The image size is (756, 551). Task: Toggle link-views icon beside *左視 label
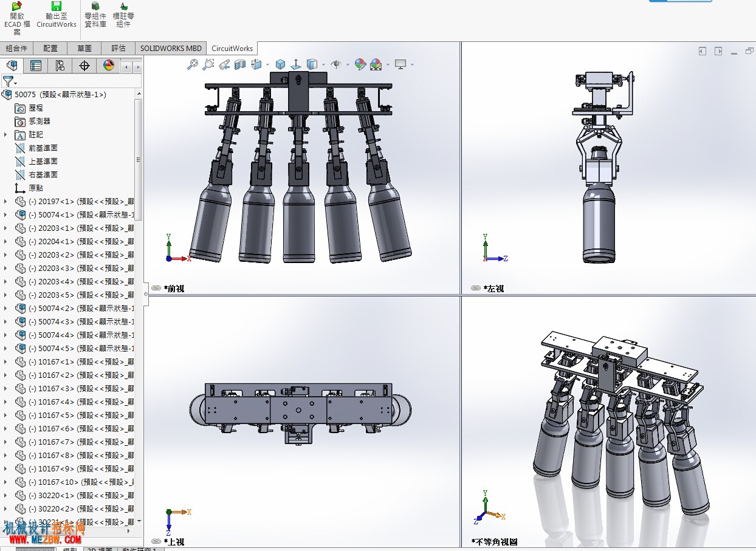click(x=475, y=289)
